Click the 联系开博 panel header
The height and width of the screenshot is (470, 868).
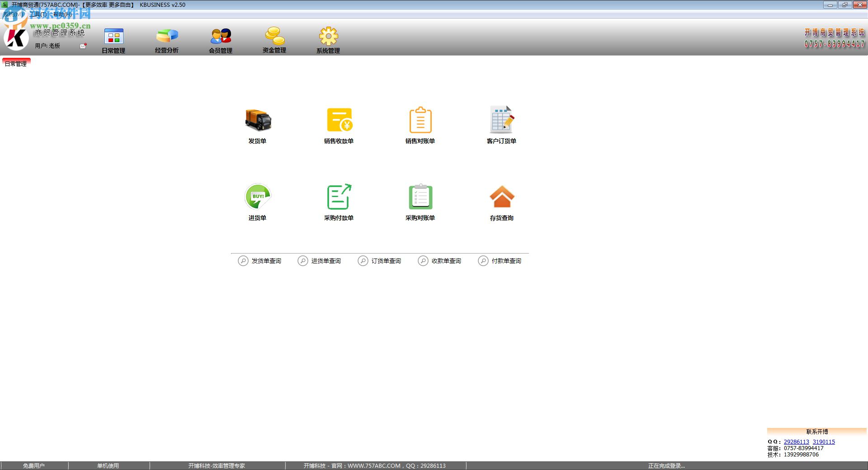pos(817,432)
